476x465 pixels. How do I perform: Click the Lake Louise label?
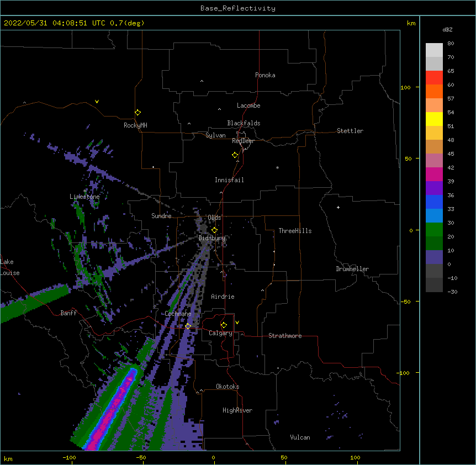(x=10, y=267)
